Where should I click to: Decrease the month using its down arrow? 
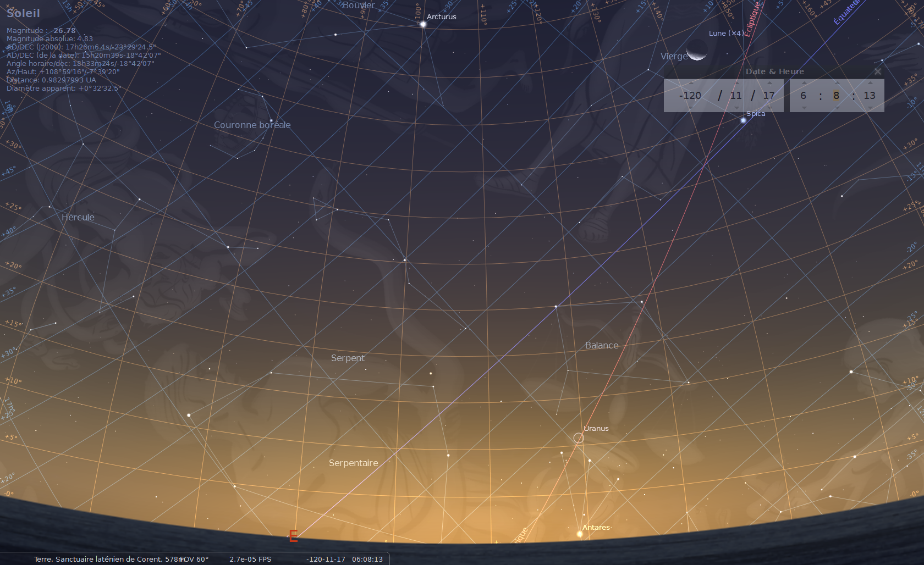(736, 108)
